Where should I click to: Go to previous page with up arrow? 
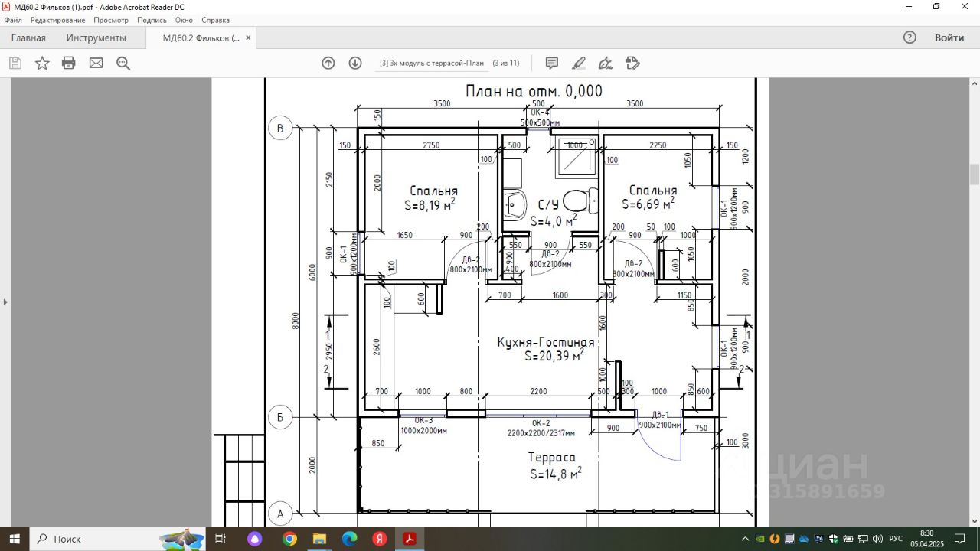pyautogui.click(x=328, y=64)
